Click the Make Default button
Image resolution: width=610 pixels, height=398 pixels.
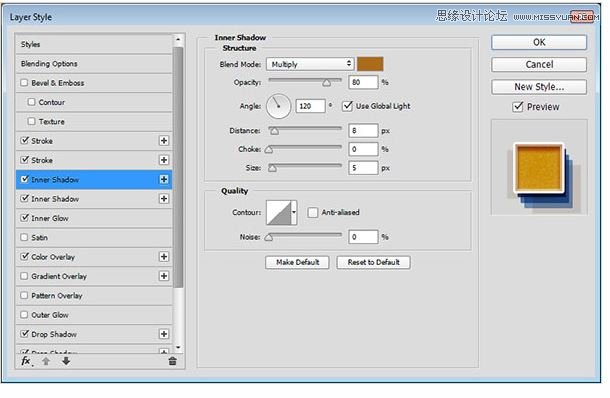297,262
